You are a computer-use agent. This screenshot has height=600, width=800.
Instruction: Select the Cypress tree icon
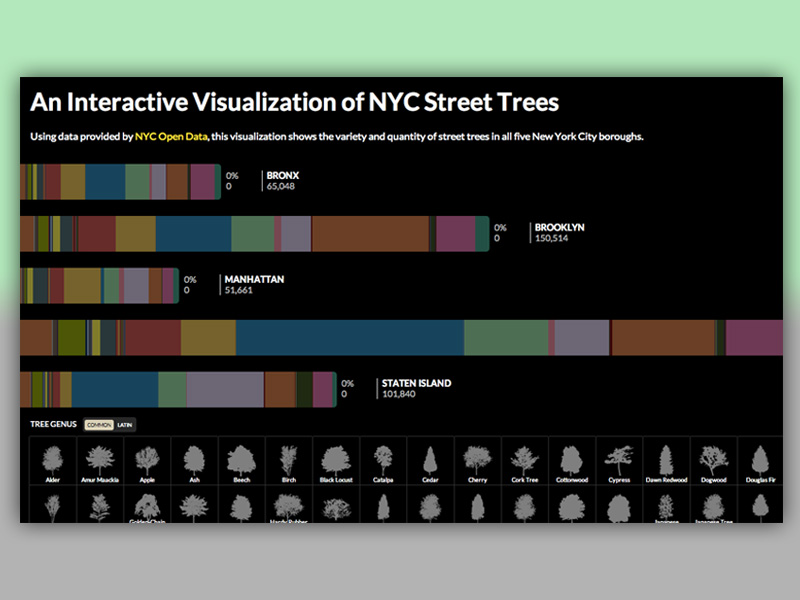point(618,460)
